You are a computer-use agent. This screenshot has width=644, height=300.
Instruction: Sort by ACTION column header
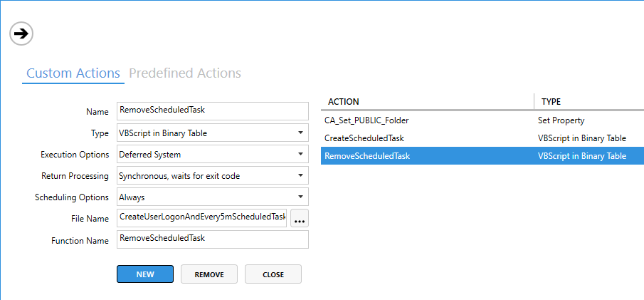[427, 102]
